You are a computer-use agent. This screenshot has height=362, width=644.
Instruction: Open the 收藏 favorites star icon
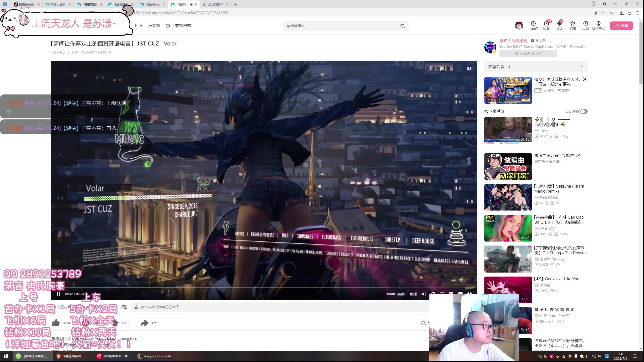pyautogui.click(x=573, y=25)
